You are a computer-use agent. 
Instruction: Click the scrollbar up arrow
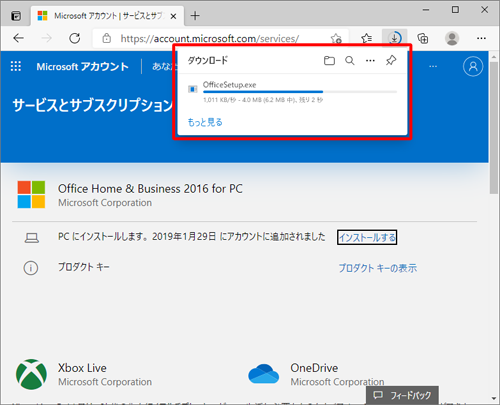click(x=494, y=57)
